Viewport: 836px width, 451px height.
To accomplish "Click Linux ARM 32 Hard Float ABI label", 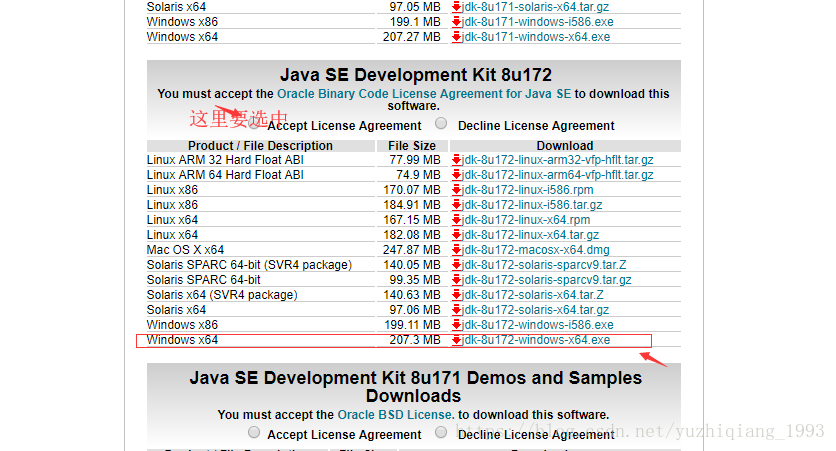I will (225, 160).
